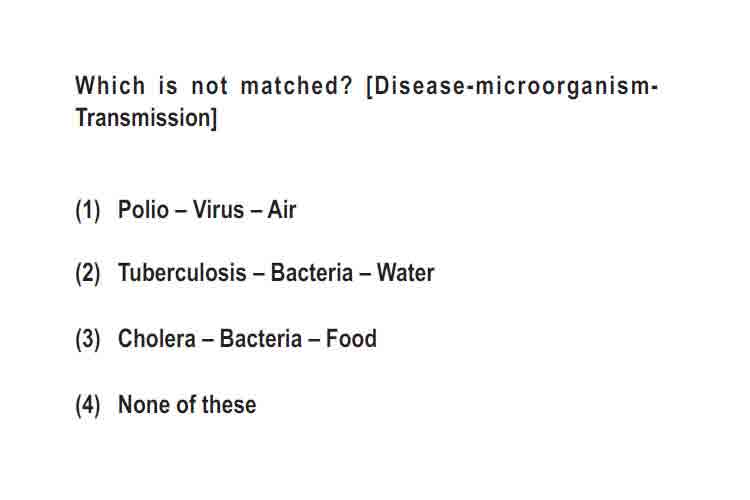Click the word Transmission] in the question
Screen dimensions: 750x500
pyautogui.click(x=146, y=118)
